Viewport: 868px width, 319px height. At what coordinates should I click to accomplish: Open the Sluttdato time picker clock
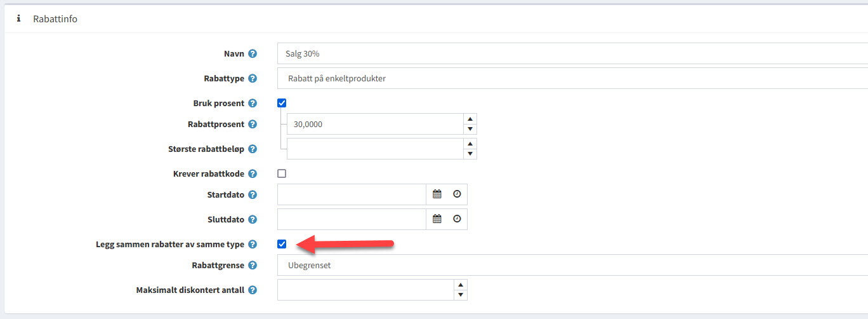click(x=457, y=219)
